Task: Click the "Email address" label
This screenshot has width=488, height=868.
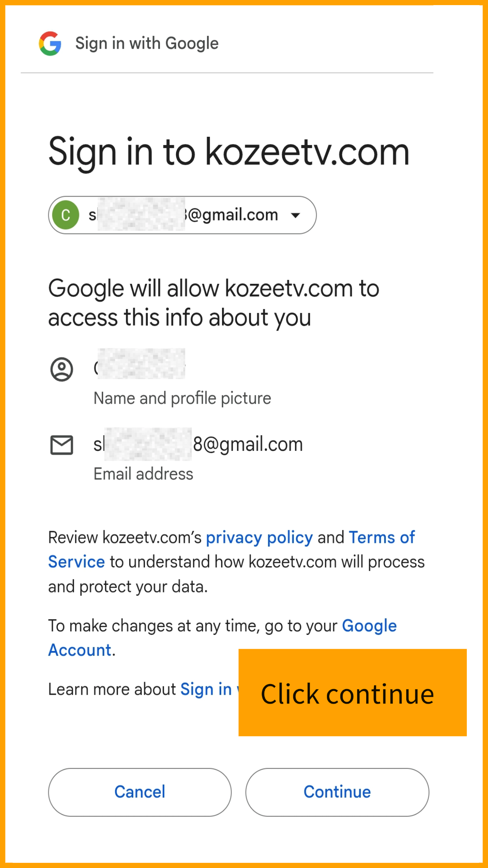Action: click(x=143, y=474)
